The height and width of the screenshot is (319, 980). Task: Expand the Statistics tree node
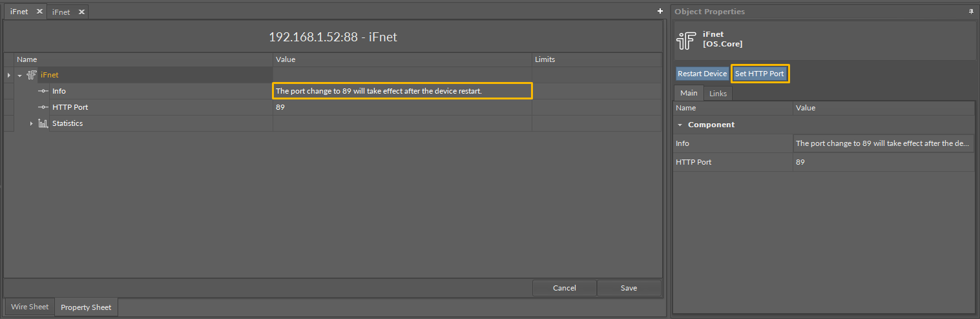pyautogui.click(x=31, y=123)
